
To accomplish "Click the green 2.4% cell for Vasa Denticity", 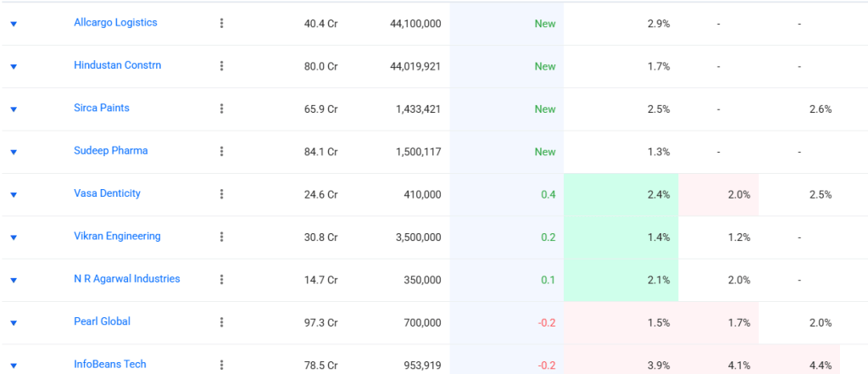I will click(x=620, y=194).
